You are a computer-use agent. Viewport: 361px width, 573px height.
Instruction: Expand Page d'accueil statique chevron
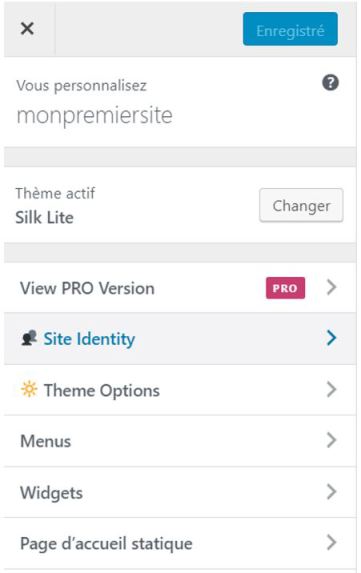[x=331, y=543]
